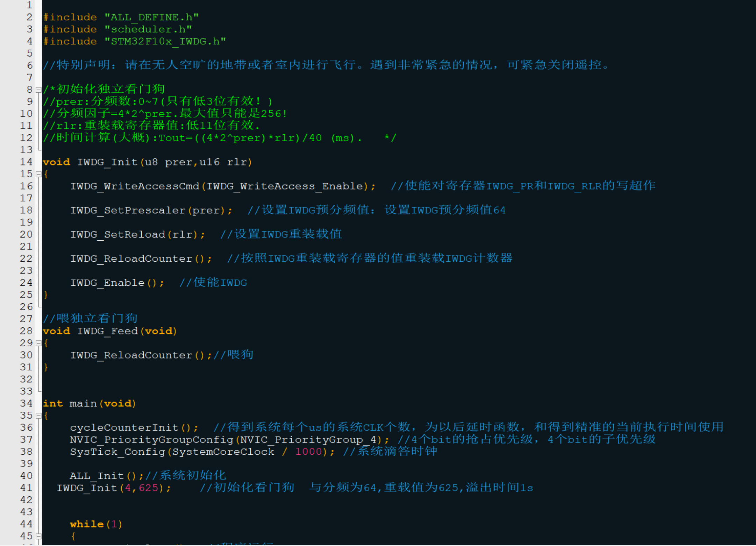Click line number 34 in the gutter

pos(26,403)
